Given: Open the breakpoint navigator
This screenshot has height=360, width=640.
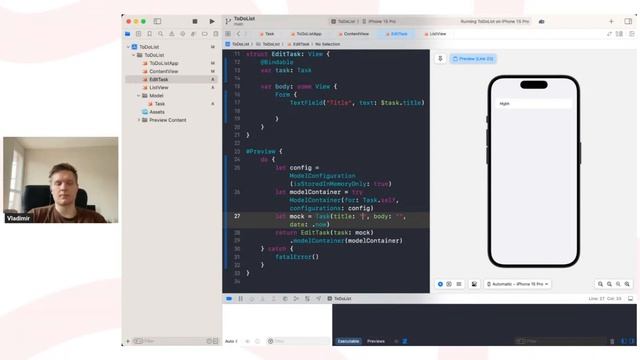Looking at the screenshot, I should pyautogui.click(x=204, y=34).
